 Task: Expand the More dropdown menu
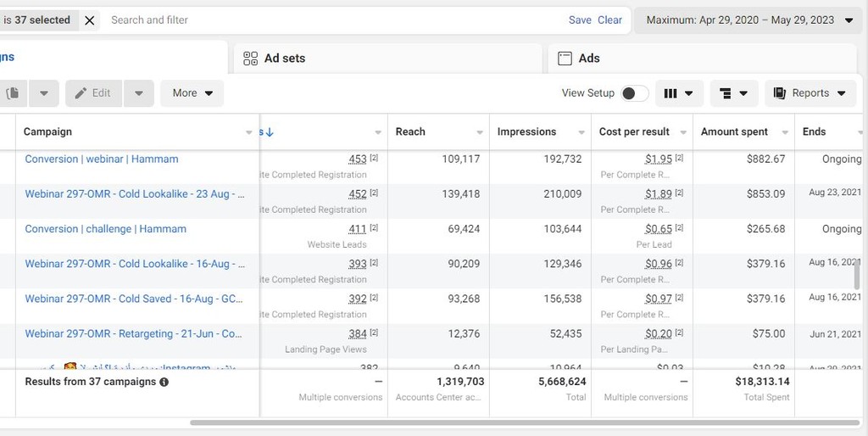pyautogui.click(x=192, y=93)
